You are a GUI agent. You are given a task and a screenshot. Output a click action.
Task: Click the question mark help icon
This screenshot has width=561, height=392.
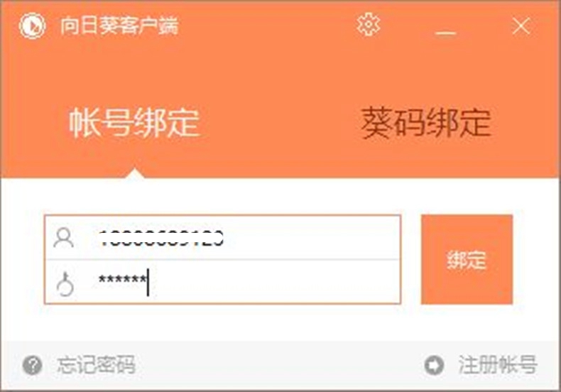click(32, 365)
